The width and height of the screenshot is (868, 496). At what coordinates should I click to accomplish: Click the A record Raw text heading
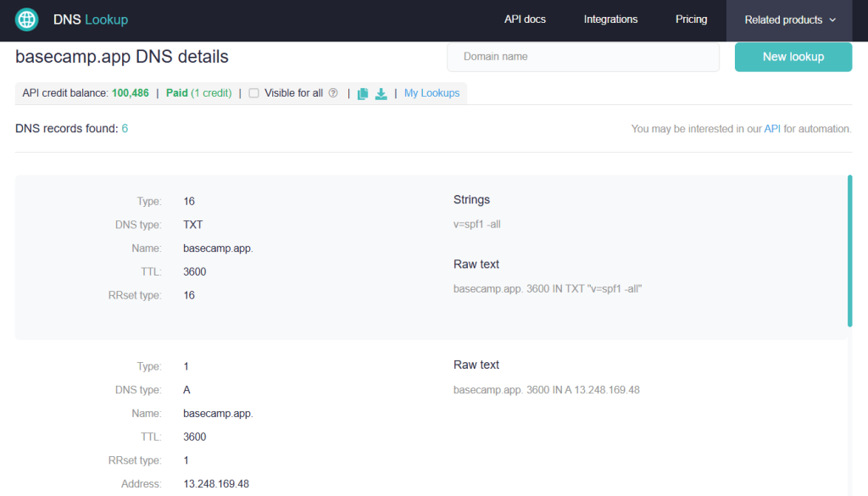(476, 365)
